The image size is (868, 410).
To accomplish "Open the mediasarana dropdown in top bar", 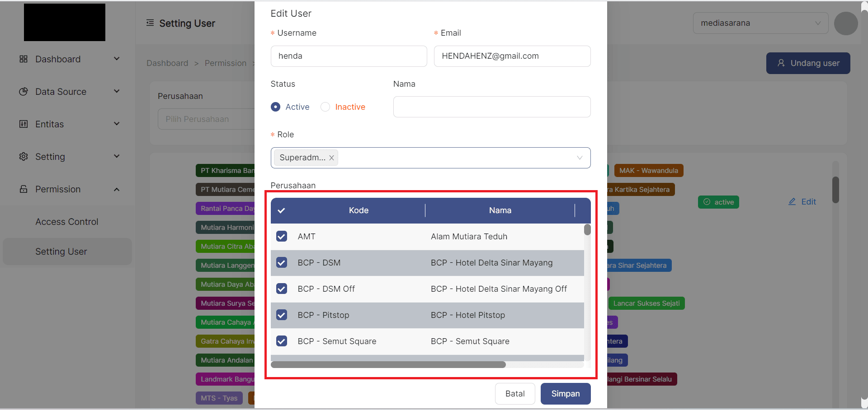I will tap(761, 23).
